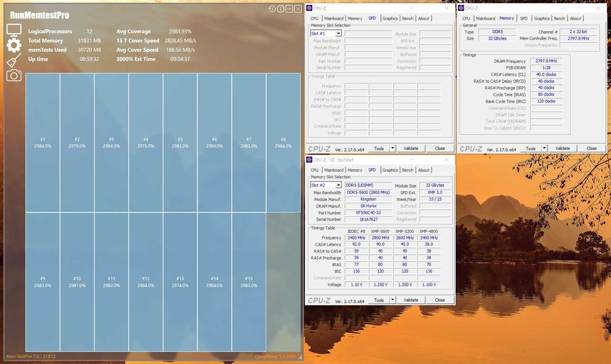The height and width of the screenshot is (364, 611).
Task: Click Validate in the DDR5 Memory CPU-Z window
Action: [x=563, y=148]
